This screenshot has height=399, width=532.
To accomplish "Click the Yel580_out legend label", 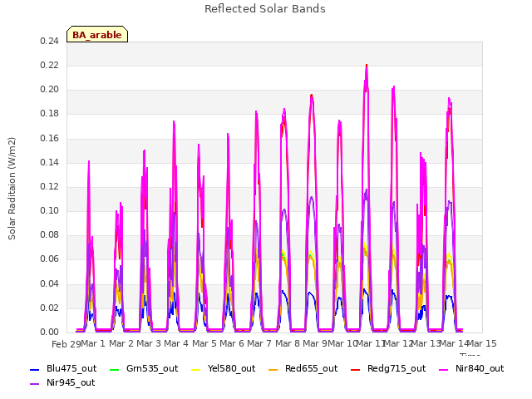I will pos(231,368).
